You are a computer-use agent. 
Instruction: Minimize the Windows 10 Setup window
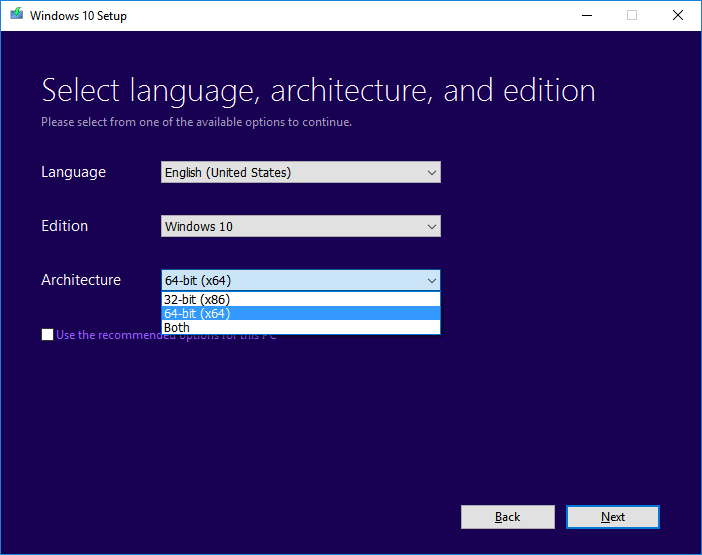coord(586,15)
